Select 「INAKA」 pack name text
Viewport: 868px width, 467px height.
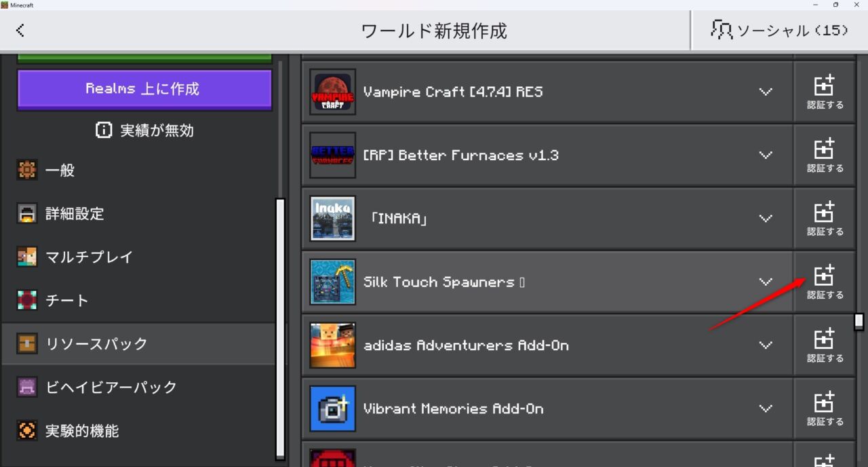(x=399, y=219)
